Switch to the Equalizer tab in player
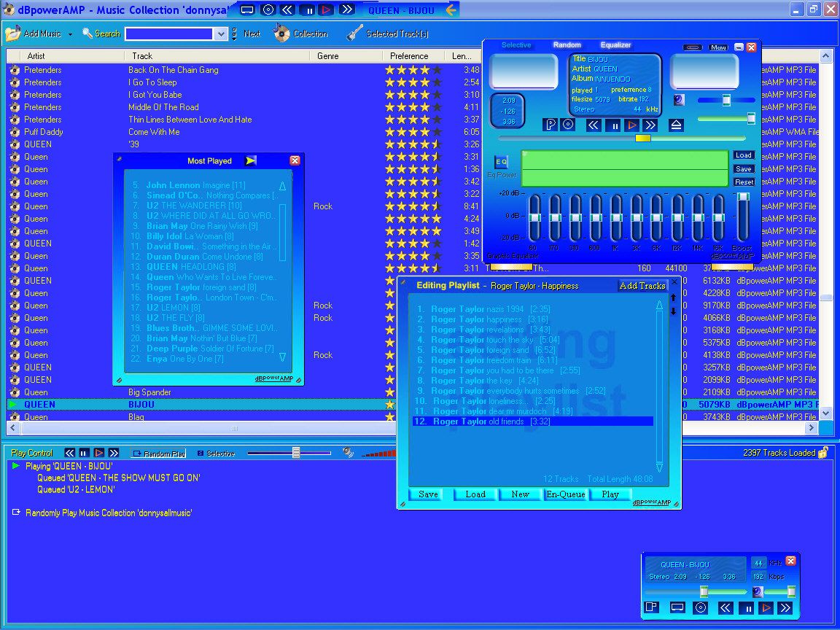840x630 pixels. point(615,45)
